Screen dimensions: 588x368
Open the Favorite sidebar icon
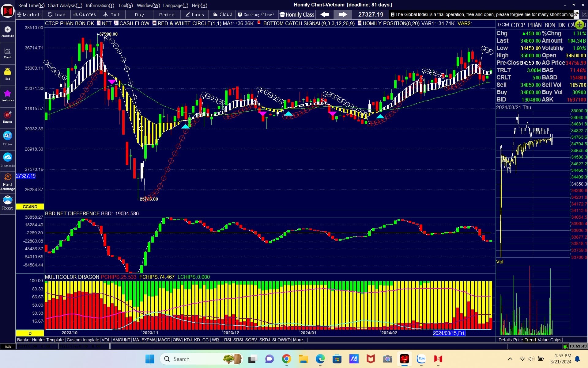(8, 31)
